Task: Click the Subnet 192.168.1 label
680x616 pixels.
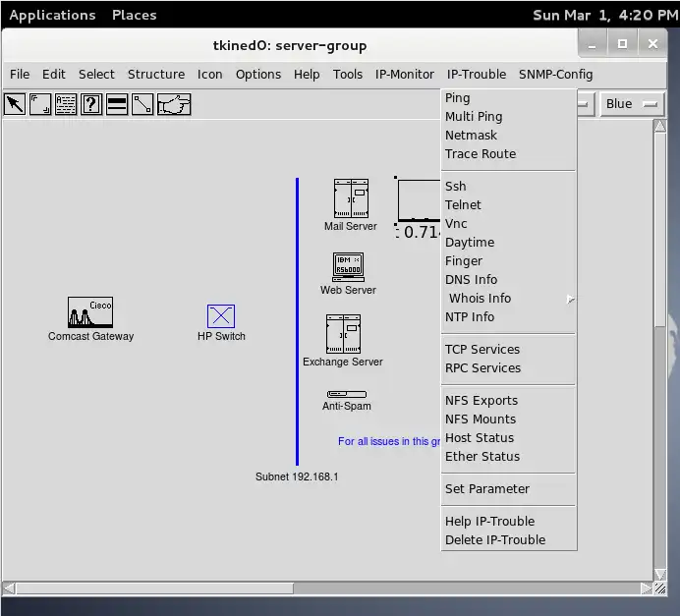Action: [297, 476]
